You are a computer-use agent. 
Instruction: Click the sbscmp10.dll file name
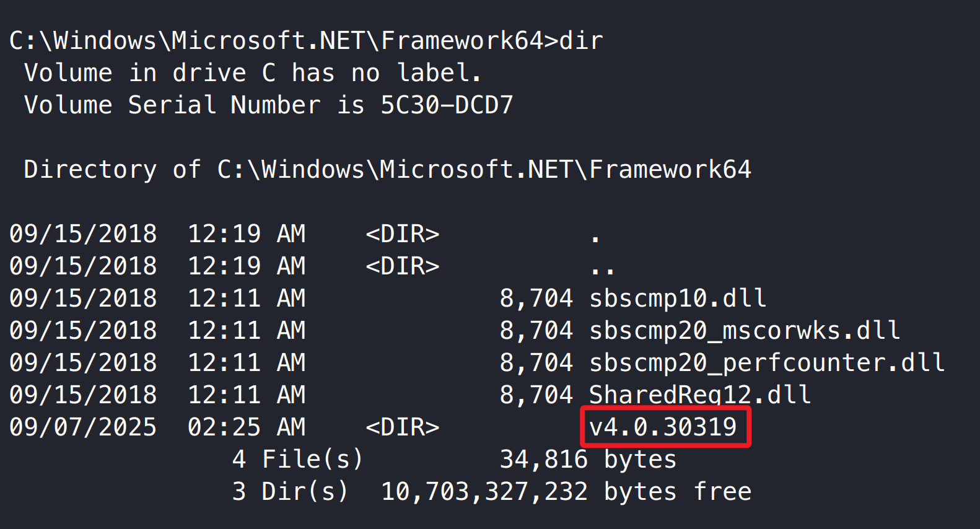pyautogui.click(x=677, y=299)
